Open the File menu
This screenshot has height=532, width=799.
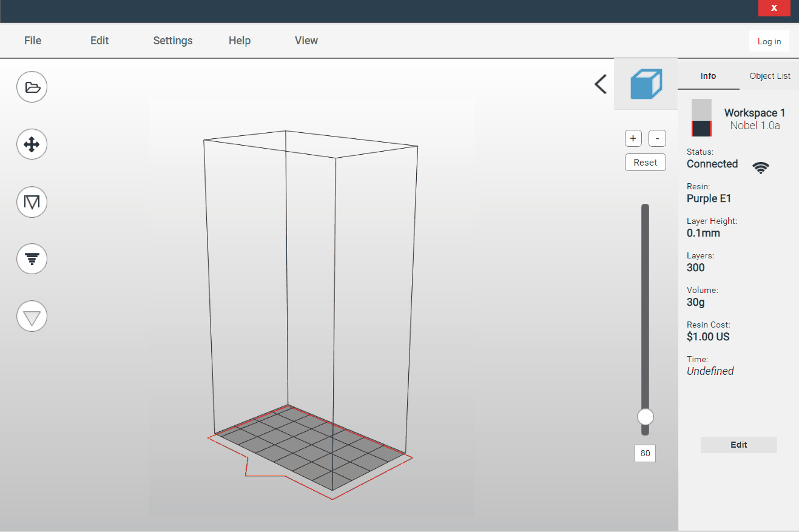[32, 41]
